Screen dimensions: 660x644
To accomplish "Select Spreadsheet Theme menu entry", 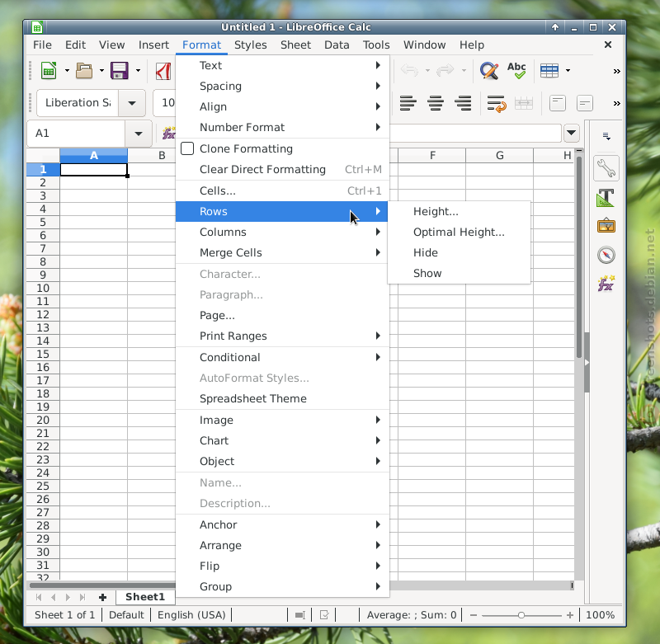I will point(281,399).
